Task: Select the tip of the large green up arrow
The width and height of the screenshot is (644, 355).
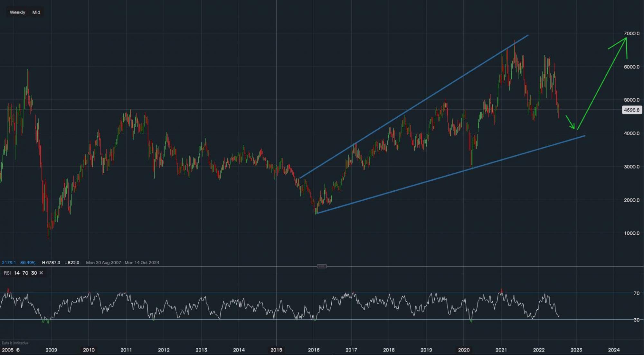Action: tap(626, 38)
